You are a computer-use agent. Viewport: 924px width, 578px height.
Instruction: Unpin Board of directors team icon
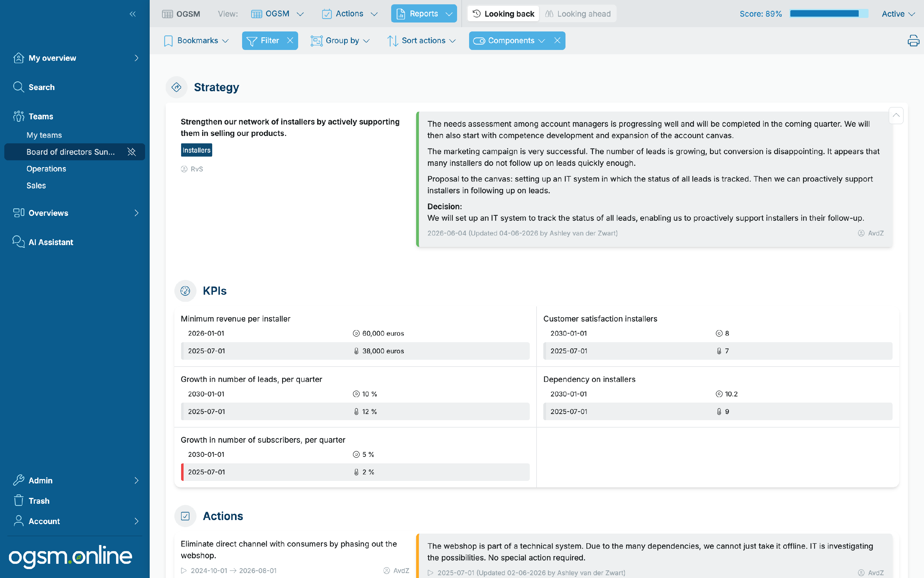click(132, 152)
